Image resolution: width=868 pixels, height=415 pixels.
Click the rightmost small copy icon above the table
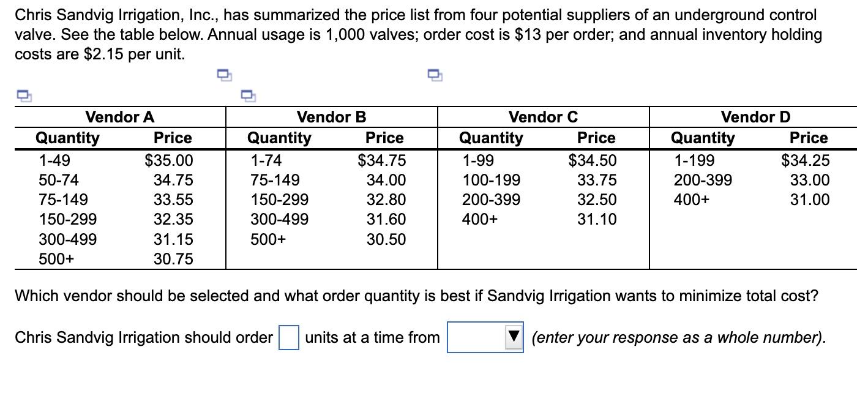point(434,75)
